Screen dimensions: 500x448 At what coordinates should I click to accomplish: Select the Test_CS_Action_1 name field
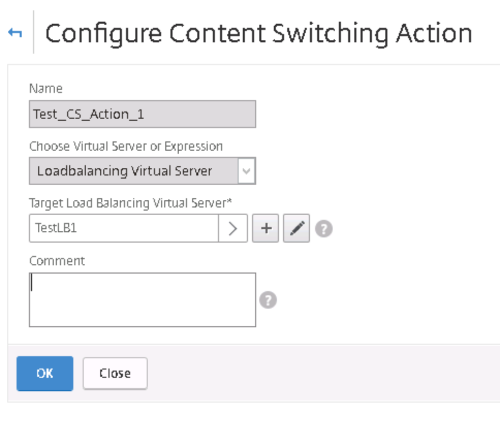[143, 114]
